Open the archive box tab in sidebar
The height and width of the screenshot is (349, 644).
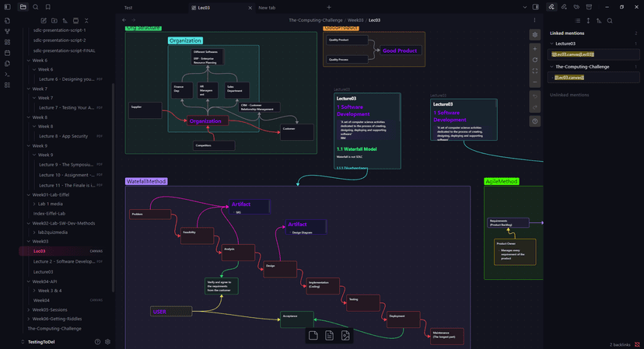(x=589, y=7)
